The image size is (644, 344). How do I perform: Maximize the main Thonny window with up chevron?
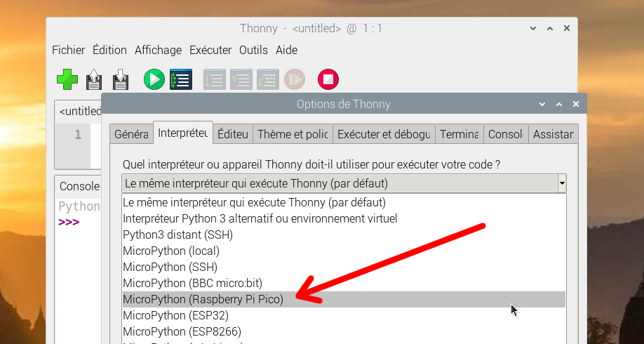550,28
